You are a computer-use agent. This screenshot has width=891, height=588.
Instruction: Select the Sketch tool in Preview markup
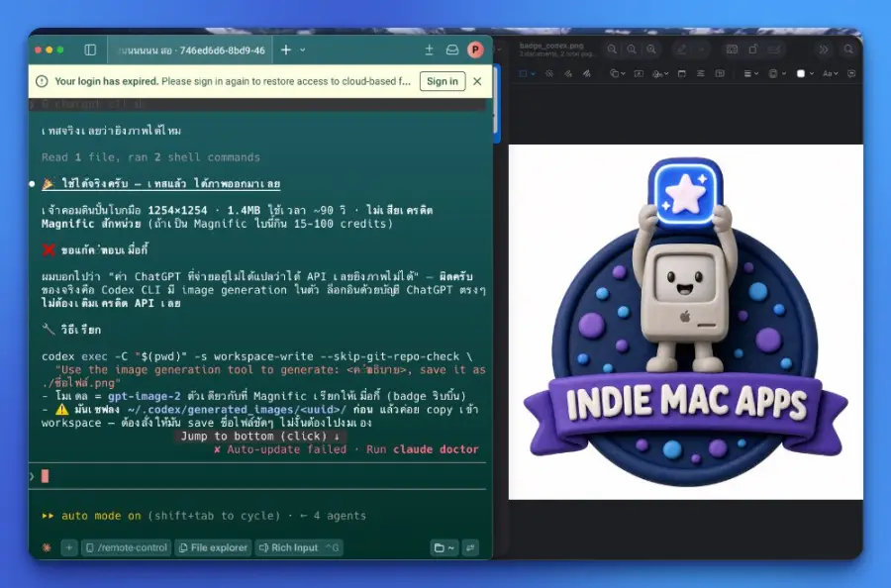(x=567, y=73)
